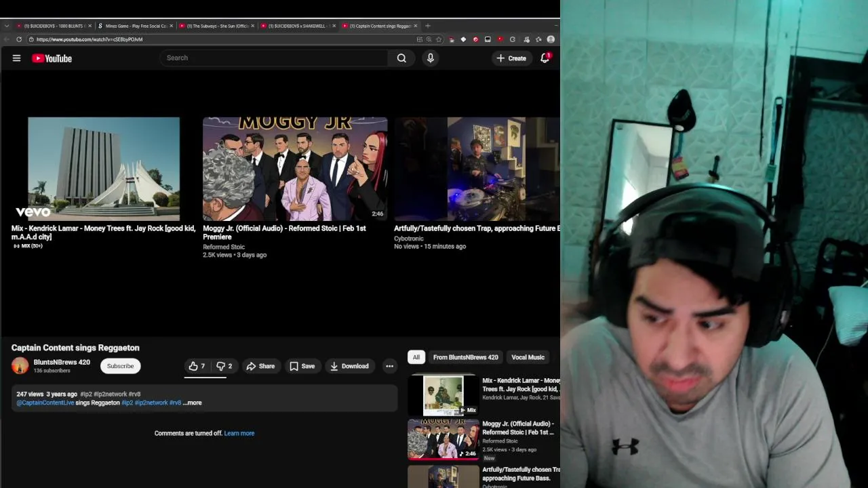Viewport: 868px width, 488px height.
Task: Click the browser address bar URL
Action: tap(90, 39)
